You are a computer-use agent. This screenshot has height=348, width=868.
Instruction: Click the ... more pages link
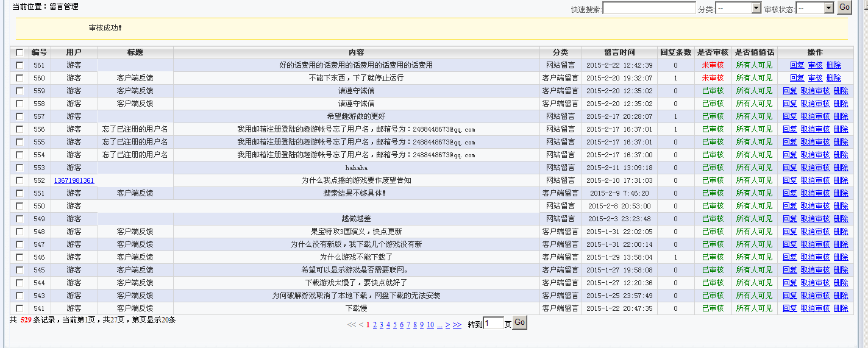click(440, 325)
